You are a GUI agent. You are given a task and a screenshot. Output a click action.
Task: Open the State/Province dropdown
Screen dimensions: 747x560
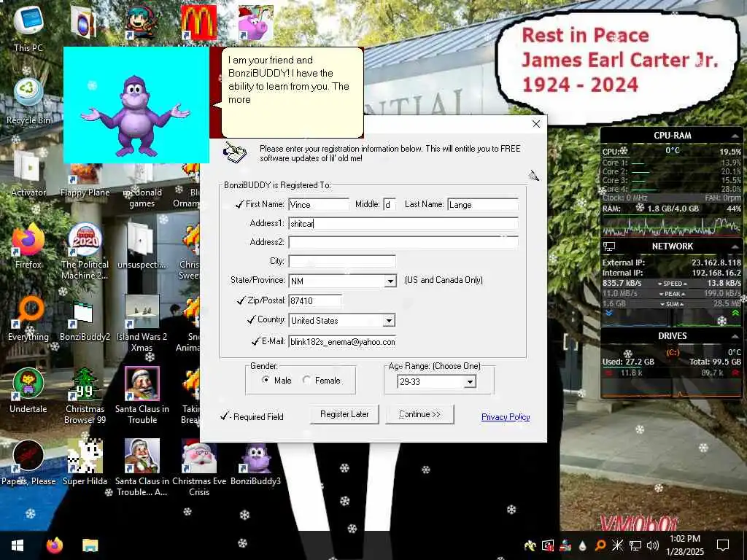coord(390,281)
